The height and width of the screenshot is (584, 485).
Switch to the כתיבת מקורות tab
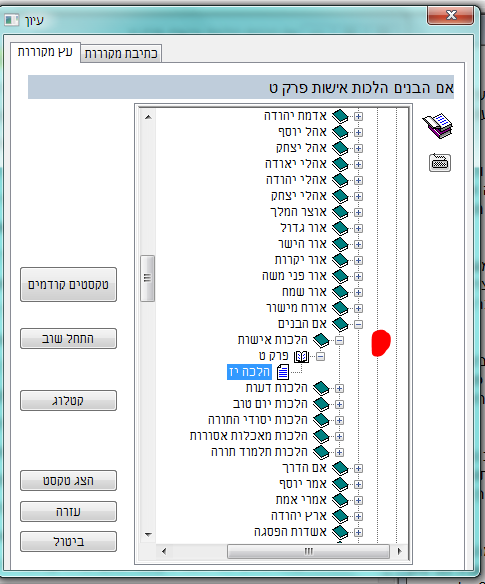coord(121,54)
